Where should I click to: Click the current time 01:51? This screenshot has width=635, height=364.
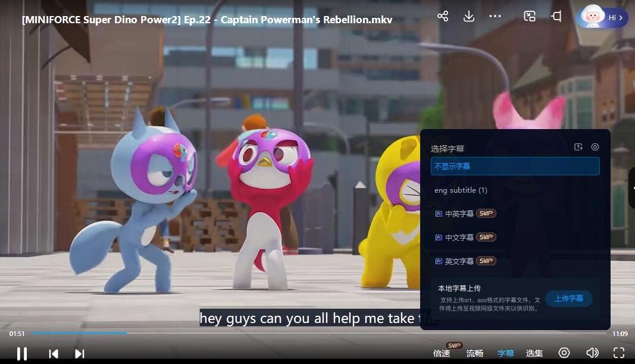[x=17, y=334]
